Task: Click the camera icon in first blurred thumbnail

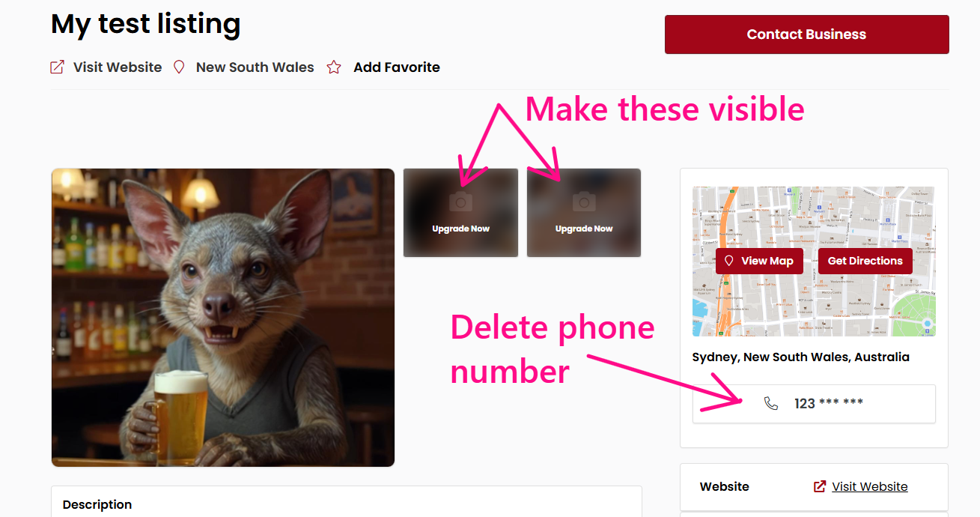Action: pyautogui.click(x=460, y=202)
